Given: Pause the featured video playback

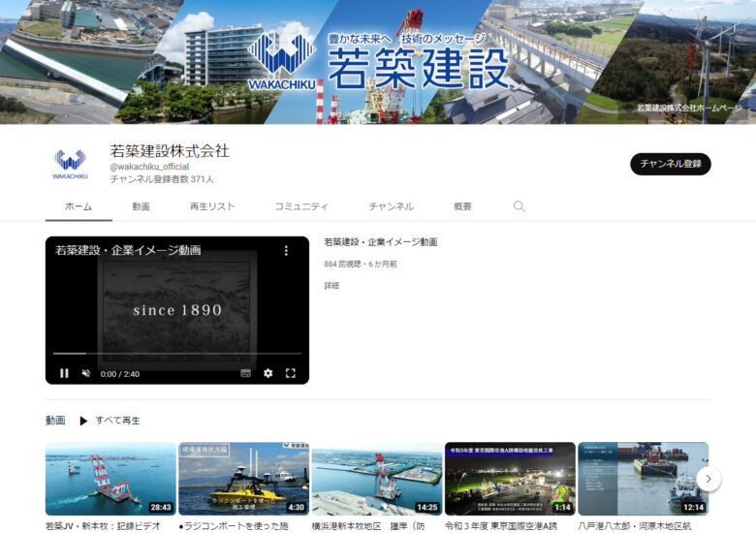Looking at the screenshot, I should [x=64, y=373].
